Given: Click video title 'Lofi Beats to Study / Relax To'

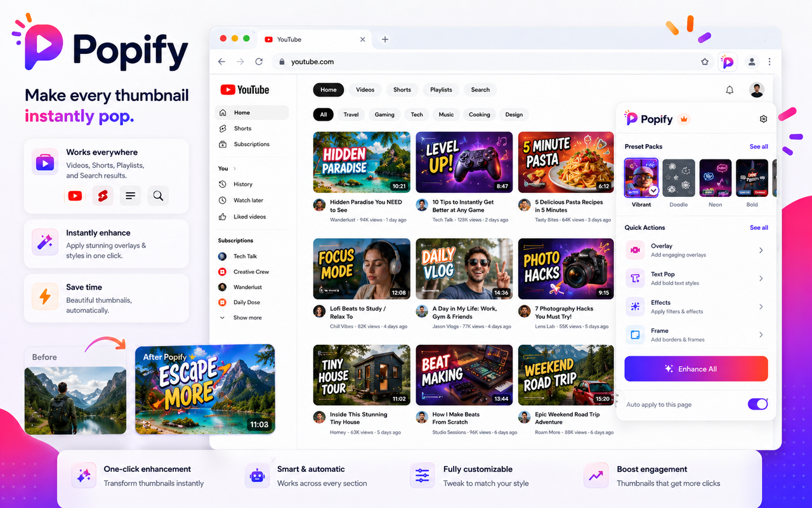Looking at the screenshot, I should pos(358,312).
